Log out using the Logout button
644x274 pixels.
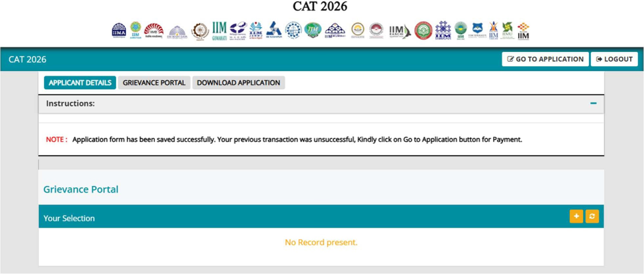coord(614,59)
